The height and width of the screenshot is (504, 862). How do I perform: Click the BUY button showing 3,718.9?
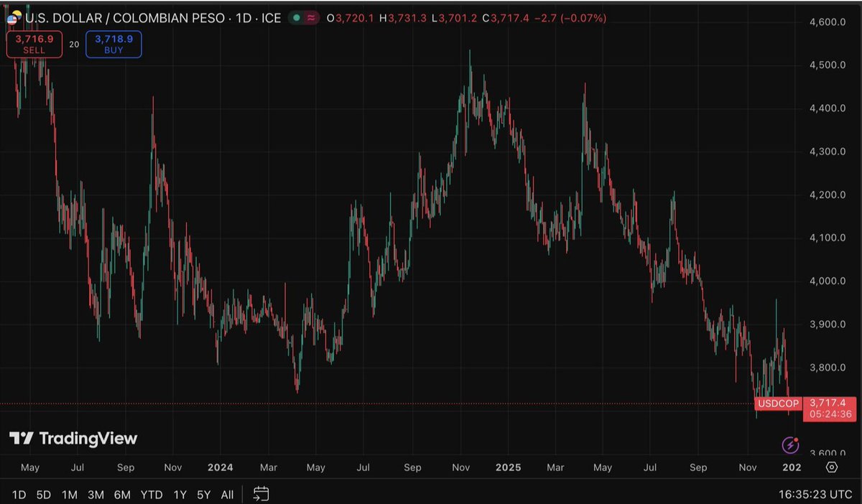[x=113, y=44]
